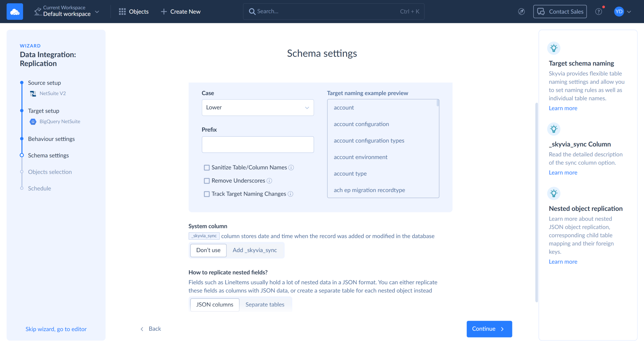Click the BigQuery NetSuite target icon
Image resolution: width=644 pixels, height=347 pixels.
tap(33, 122)
